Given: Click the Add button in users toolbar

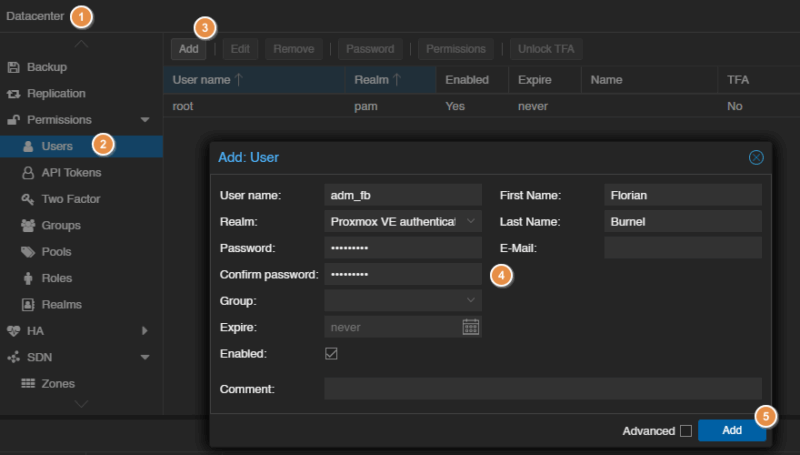Looking at the screenshot, I should click(188, 49).
